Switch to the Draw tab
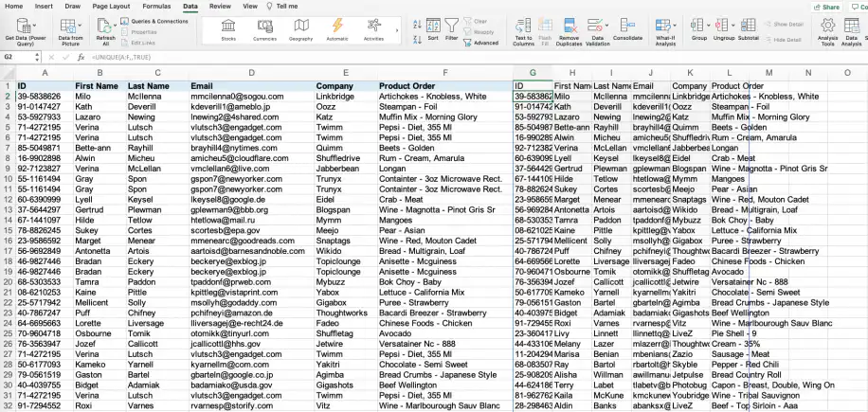Image resolution: width=868 pixels, height=412 pixels. point(73,6)
